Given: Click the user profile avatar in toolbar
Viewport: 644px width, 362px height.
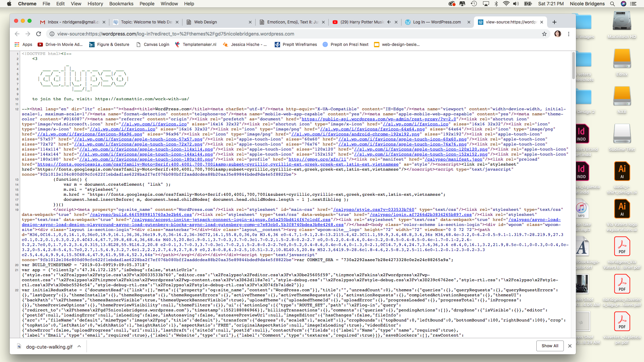Looking at the screenshot, I should (x=557, y=34).
